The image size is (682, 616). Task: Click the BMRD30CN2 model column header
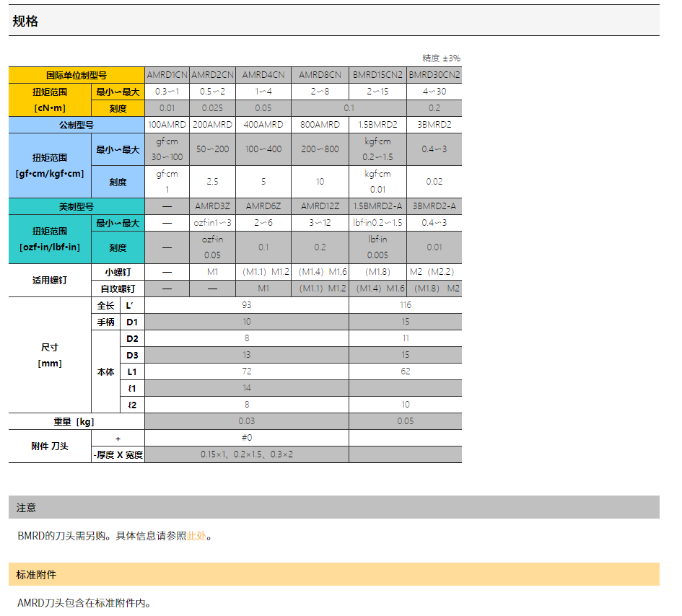pos(434,75)
